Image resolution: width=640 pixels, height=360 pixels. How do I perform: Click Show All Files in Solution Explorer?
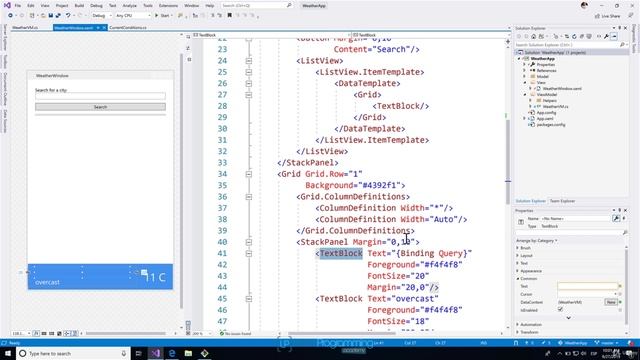pyautogui.click(x=589, y=36)
